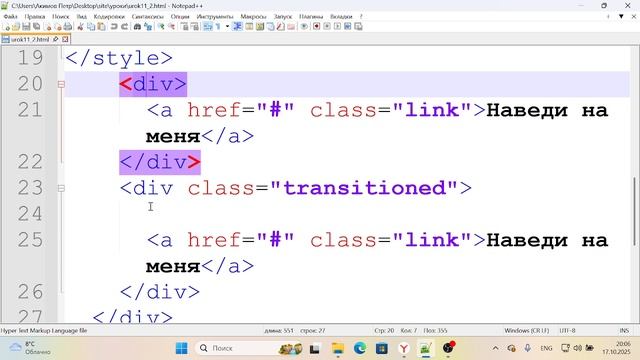This screenshot has width=640, height=360.
Task: Click the vertical scrollbar thumb
Action: point(634,211)
